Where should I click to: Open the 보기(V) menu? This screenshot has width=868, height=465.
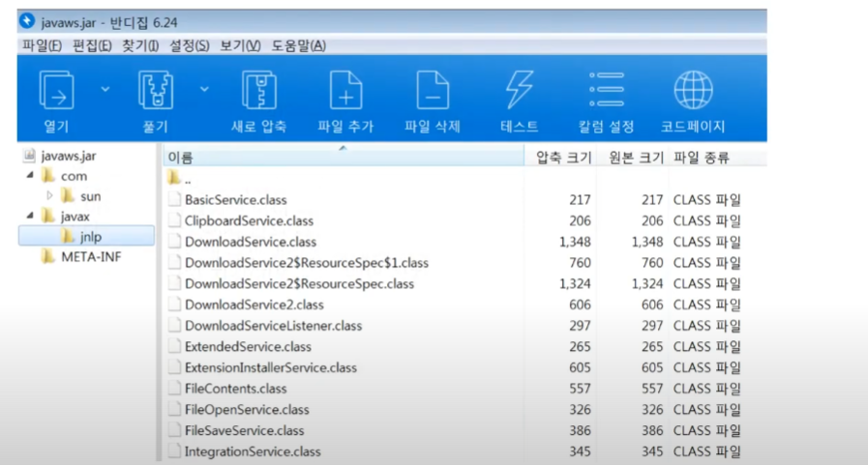(240, 45)
